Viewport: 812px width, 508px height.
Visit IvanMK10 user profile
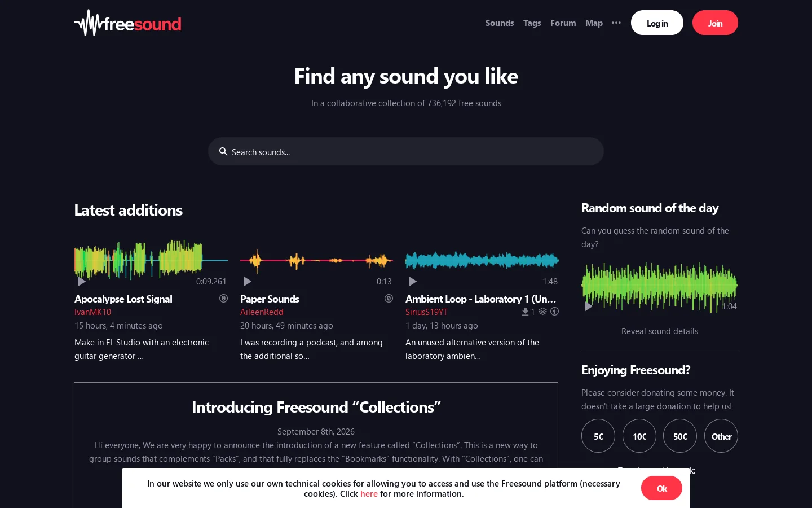tap(92, 312)
